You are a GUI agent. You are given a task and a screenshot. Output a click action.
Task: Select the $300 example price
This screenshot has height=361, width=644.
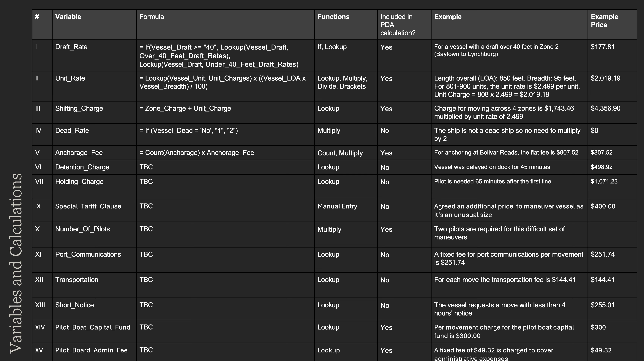coord(598,327)
